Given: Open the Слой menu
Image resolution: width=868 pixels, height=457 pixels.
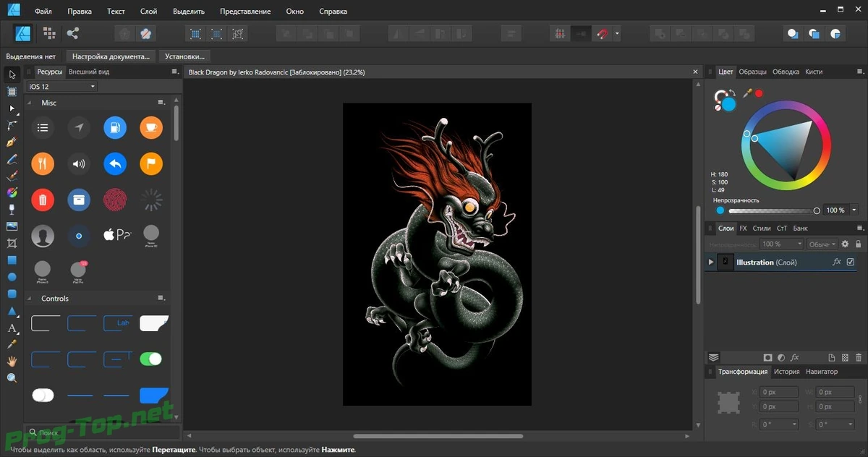Looking at the screenshot, I should click(149, 12).
